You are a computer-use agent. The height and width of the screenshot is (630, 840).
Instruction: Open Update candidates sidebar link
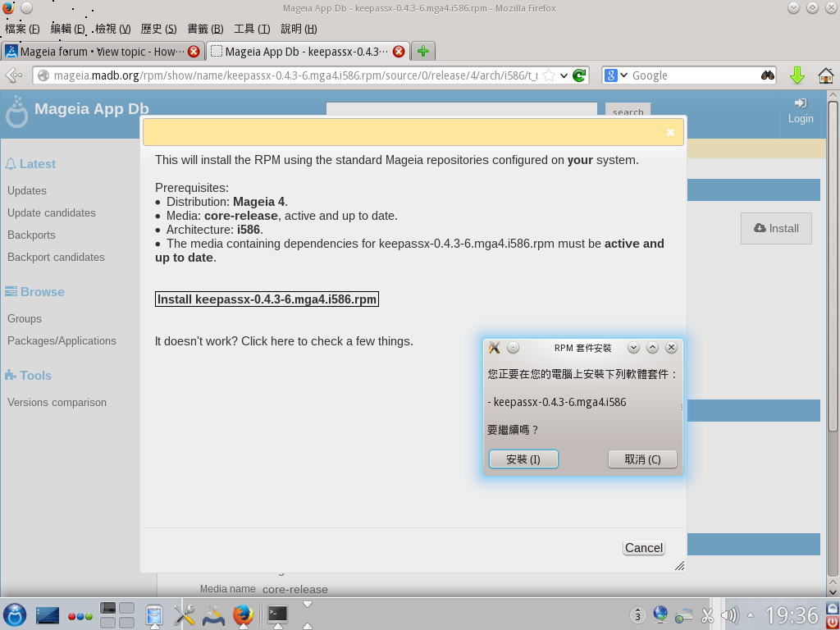tap(52, 212)
